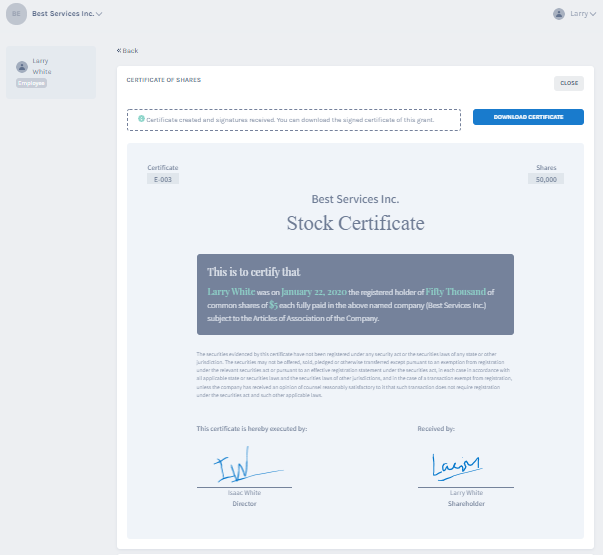
Task: Click certificate number E-003
Action: pyautogui.click(x=163, y=179)
